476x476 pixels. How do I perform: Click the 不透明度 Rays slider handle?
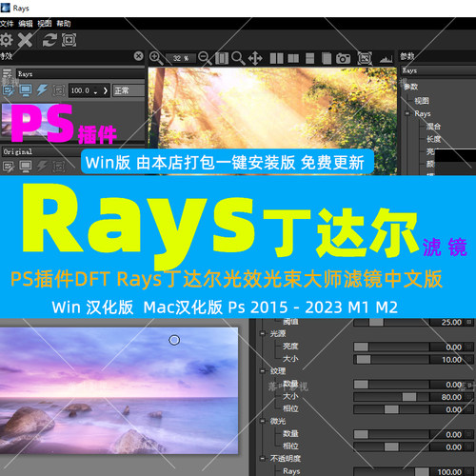tap(422, 472)
